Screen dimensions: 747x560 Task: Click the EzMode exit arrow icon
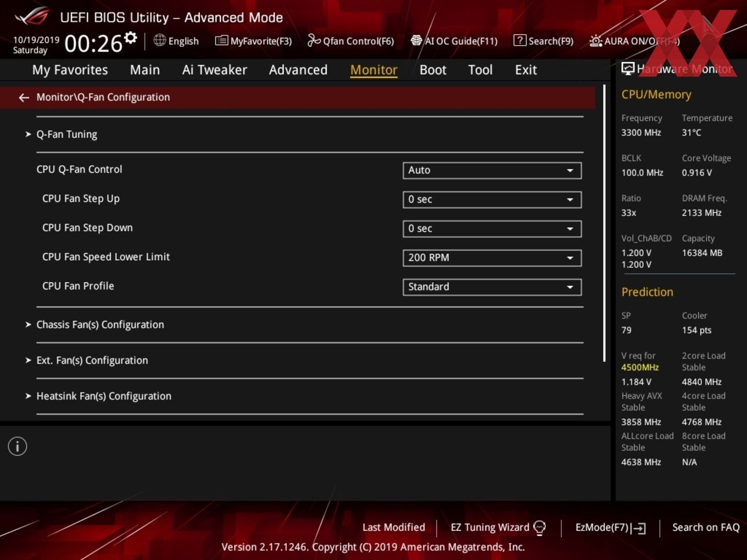(x=638, y=528)
